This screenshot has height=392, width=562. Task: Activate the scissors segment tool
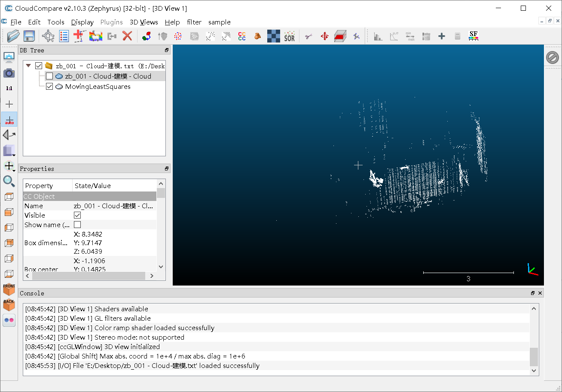pos(308,36)
